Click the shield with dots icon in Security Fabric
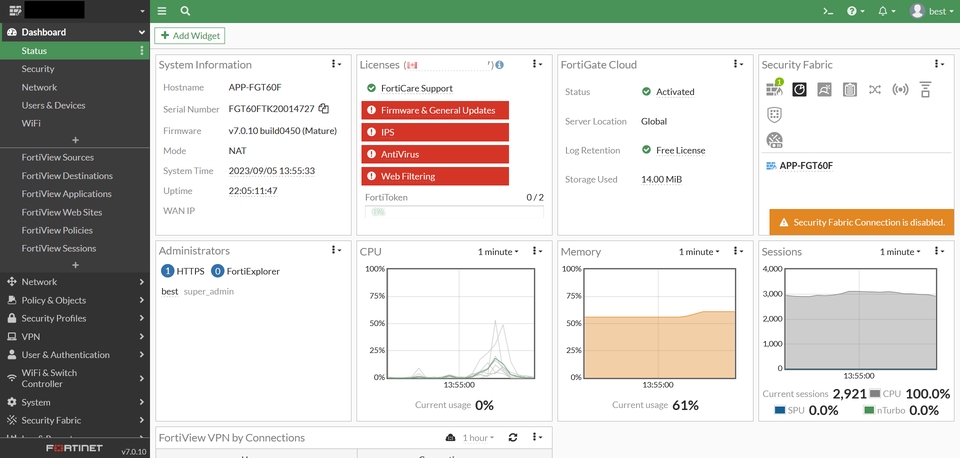Image resolution: width=960 pixels, height=458 pixels. [x=774, y=114]
